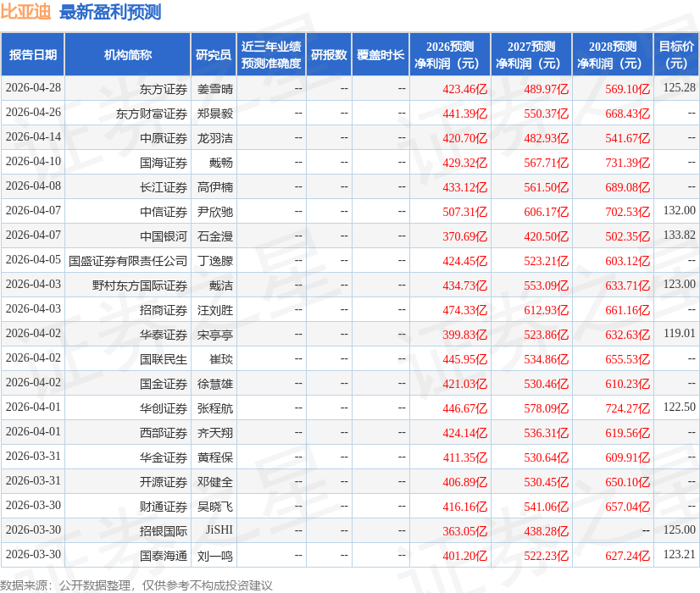700x593 pixels.
Task: Click institution name 开源证券
Action: coord(163,482)
